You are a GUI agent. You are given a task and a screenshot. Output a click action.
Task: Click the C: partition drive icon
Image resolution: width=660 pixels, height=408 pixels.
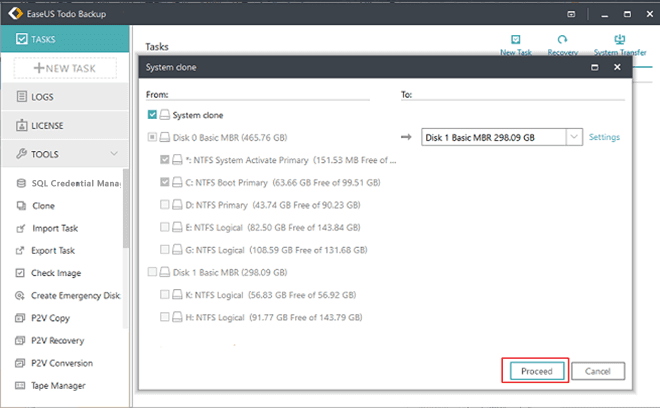coord(178,182)
